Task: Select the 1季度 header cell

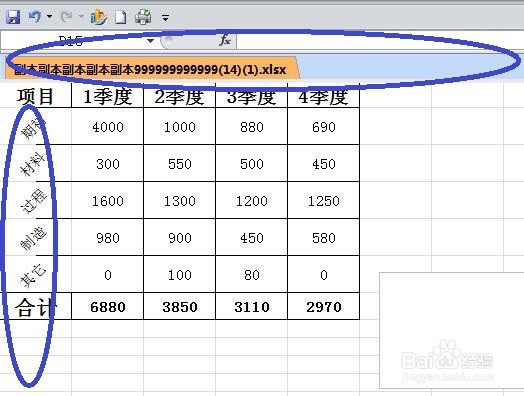Action: pos(108,96)
